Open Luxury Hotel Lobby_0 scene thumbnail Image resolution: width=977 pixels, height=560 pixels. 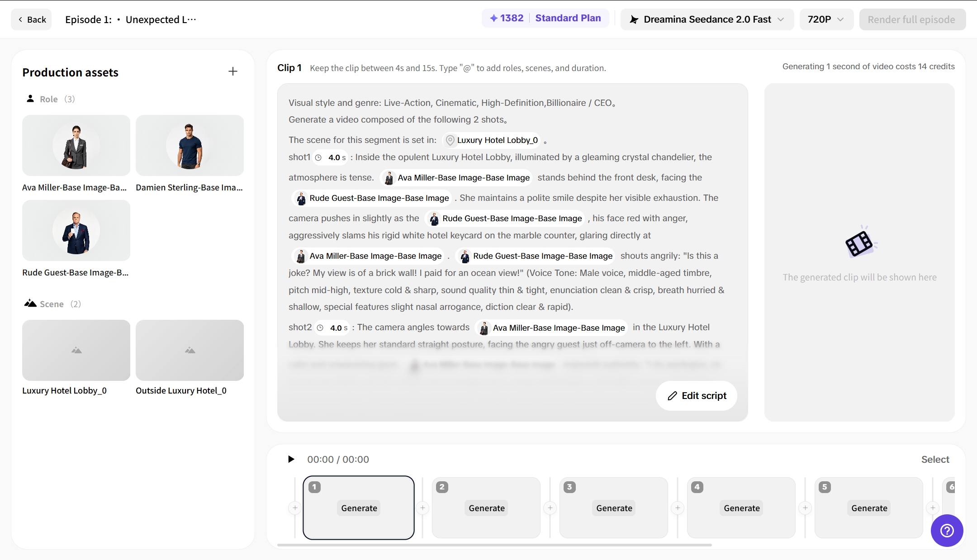point(76,350)
